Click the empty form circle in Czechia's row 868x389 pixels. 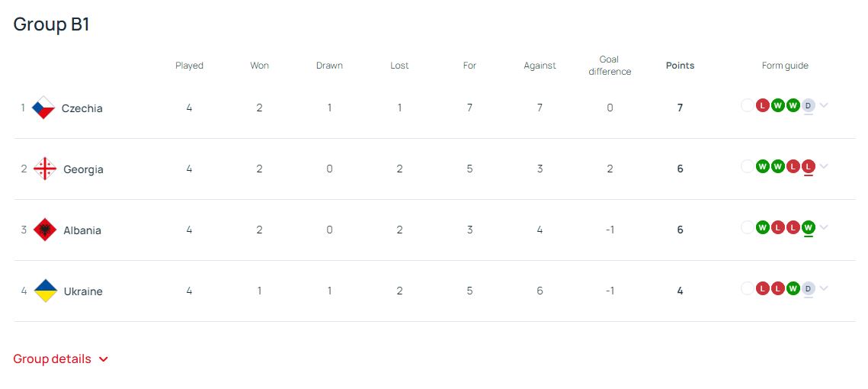click(747, 105)
